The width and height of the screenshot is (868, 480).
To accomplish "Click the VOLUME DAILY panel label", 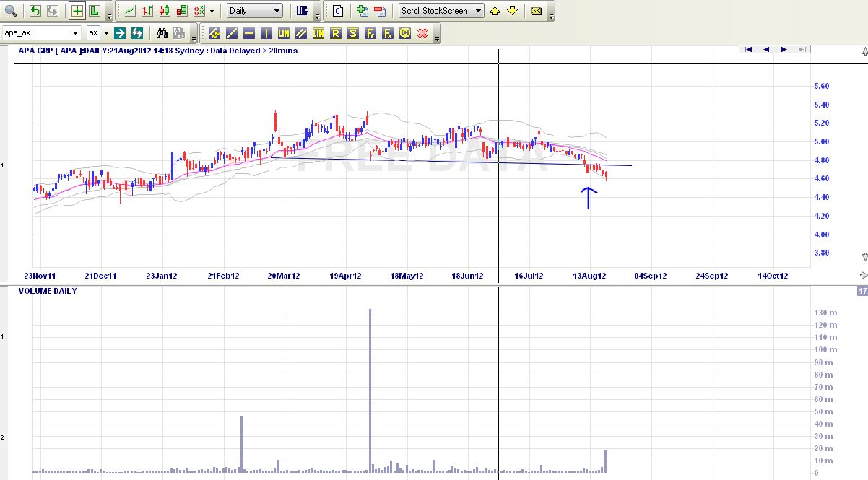I will click(48, 292).
